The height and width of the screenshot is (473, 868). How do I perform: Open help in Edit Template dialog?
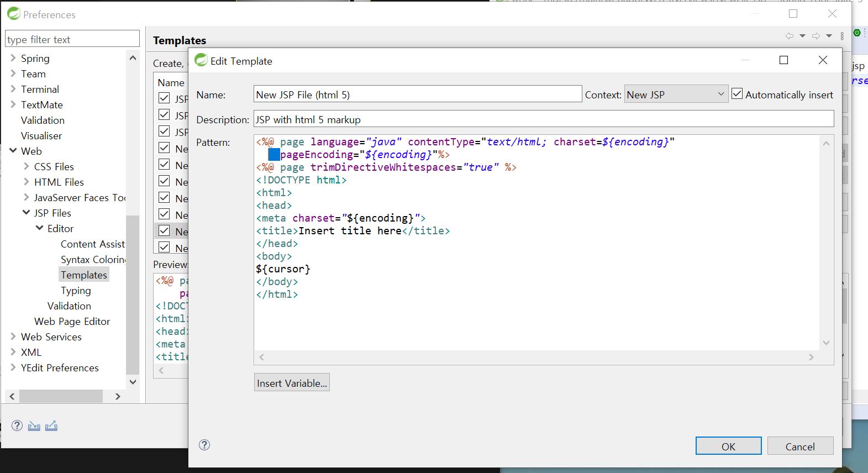click(x=204, y=445)
